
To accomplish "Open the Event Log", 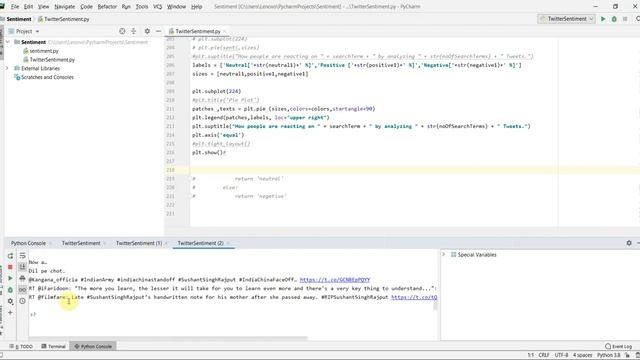I will 619,346.
